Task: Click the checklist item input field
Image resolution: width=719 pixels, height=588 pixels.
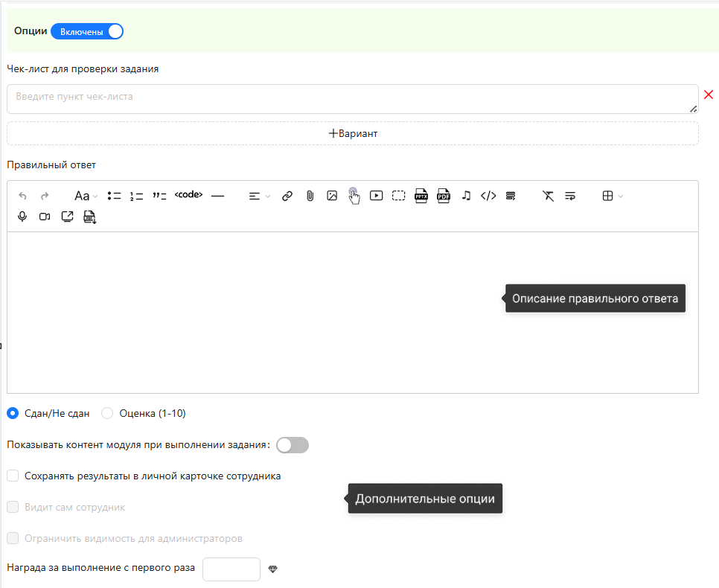Action: click(x=350, y=98)
